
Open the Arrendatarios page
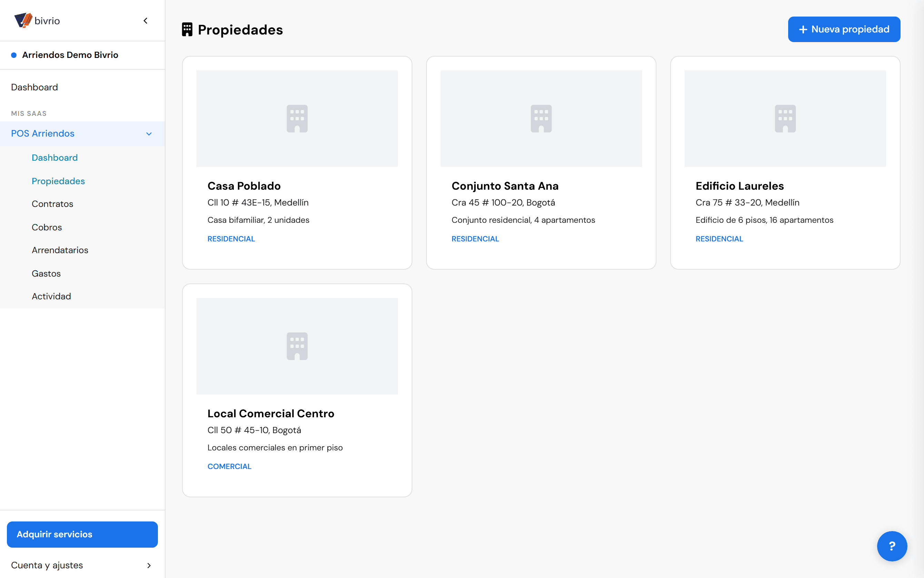(x=60, y=250)
